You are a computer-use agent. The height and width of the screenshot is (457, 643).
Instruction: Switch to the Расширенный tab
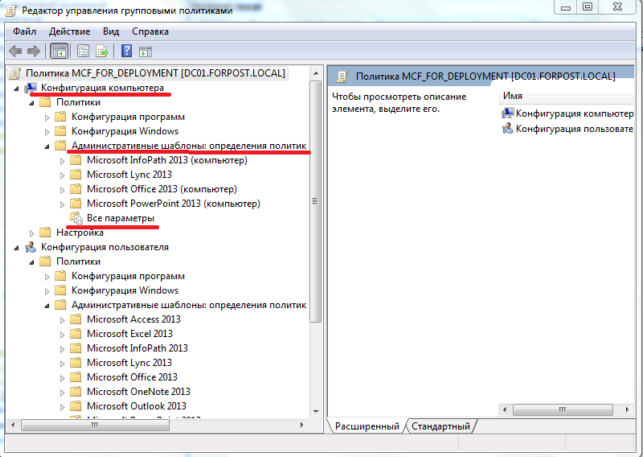[367, 426]
